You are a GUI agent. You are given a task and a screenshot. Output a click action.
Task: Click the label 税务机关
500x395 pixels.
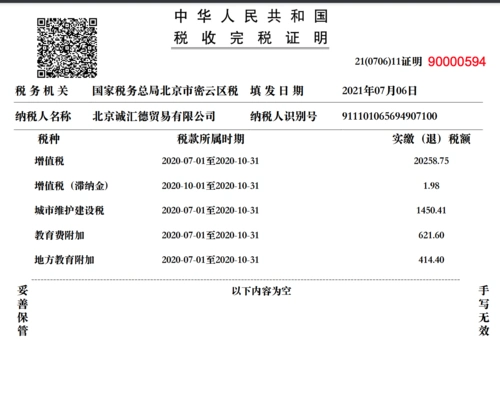[x=42, y=91]
